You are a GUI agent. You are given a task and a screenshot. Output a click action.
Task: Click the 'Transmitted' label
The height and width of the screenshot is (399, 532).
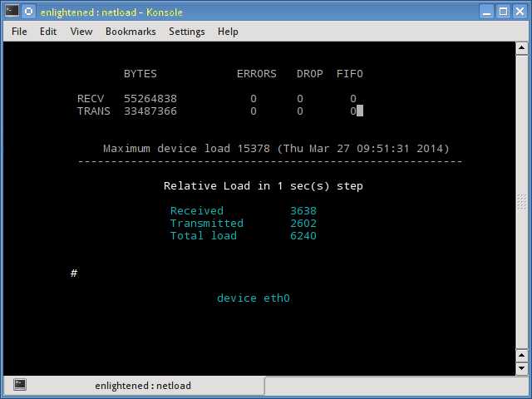pos(207,224)
